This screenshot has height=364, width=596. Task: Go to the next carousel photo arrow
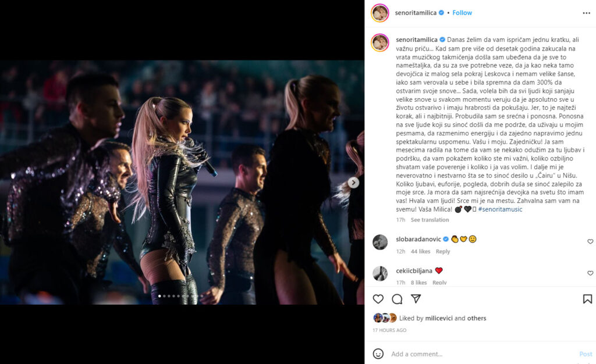click(x=353, y=183)
